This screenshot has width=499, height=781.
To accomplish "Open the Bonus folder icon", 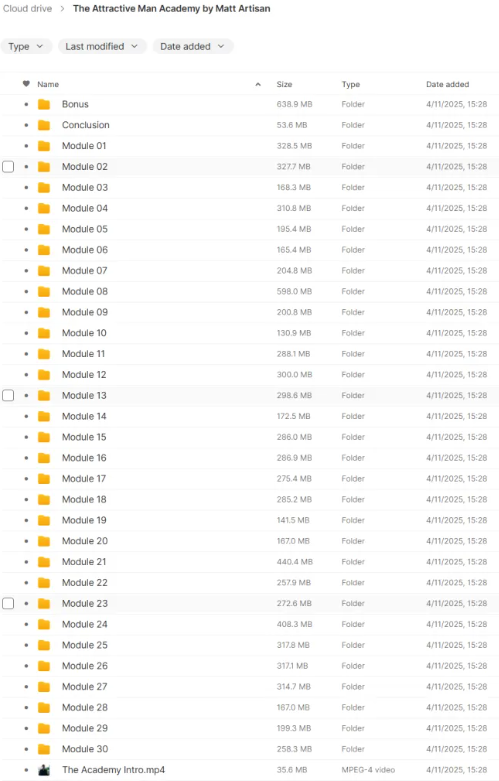I will click(x=44, y=104).
